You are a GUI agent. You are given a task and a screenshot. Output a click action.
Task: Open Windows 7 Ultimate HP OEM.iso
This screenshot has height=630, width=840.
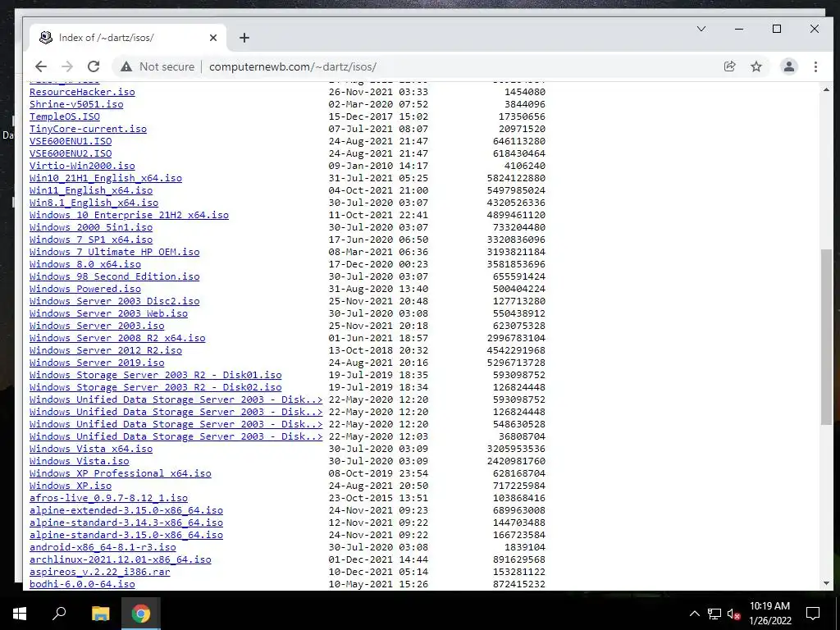point(114,252)
